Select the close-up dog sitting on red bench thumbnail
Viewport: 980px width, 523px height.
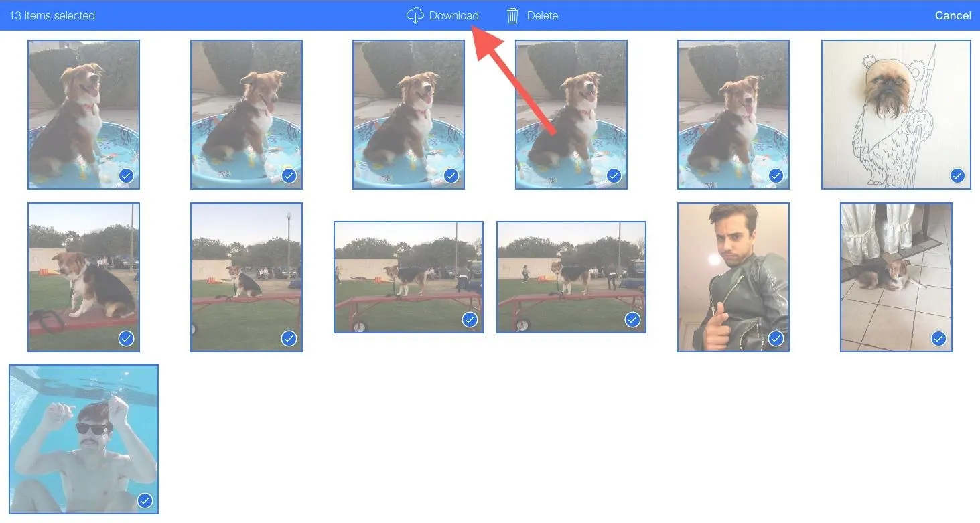(84, 277)
